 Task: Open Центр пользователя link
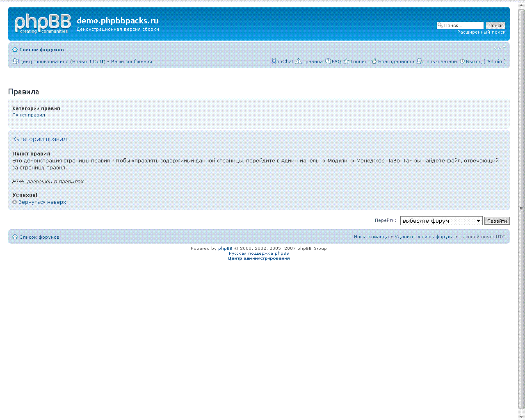(62, 62)
